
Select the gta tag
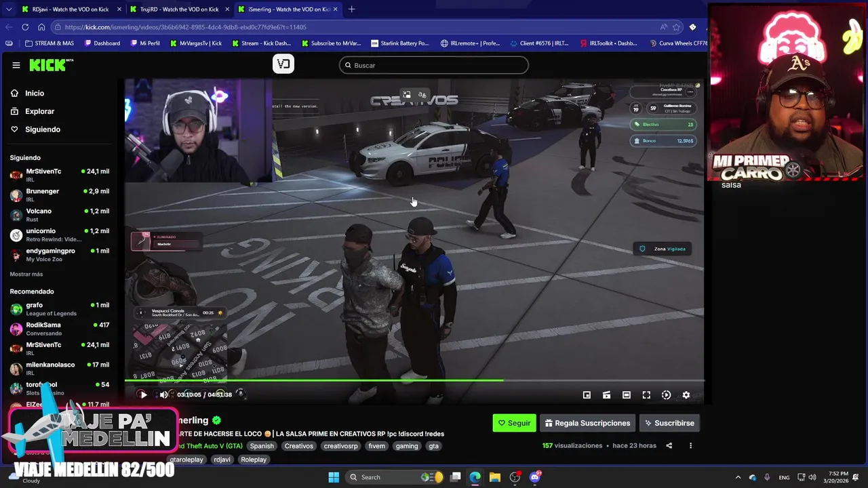433,446
